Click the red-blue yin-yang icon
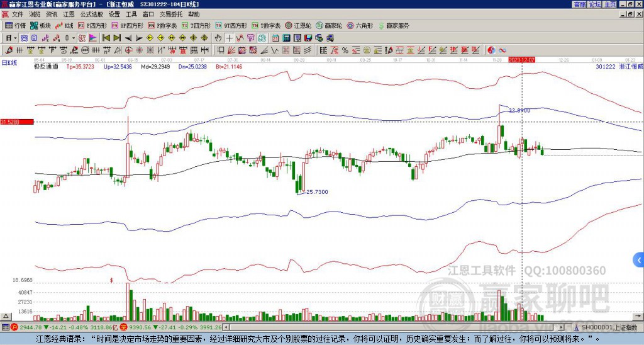 [x=491, y=50]
